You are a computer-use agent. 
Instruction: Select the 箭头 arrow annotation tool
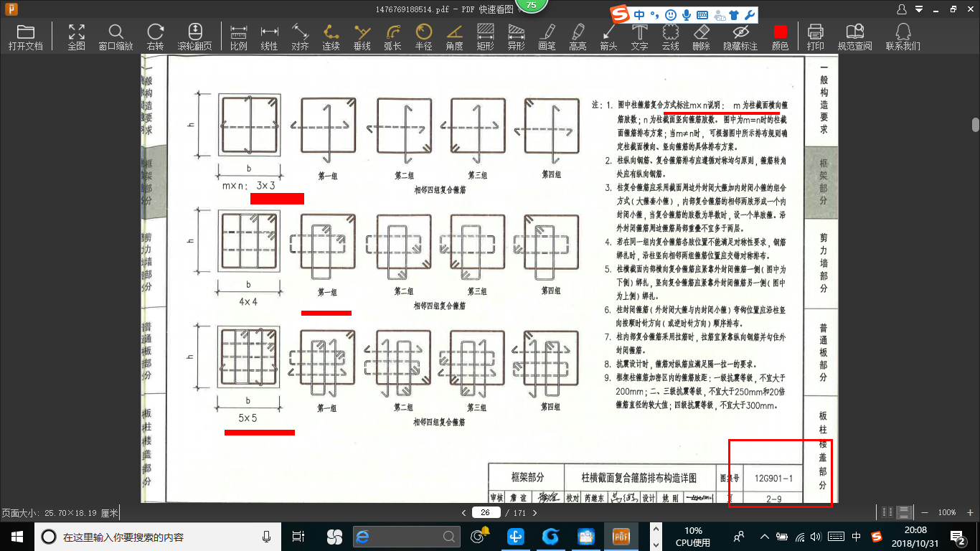pyautogui.click(x=608, y=37)
